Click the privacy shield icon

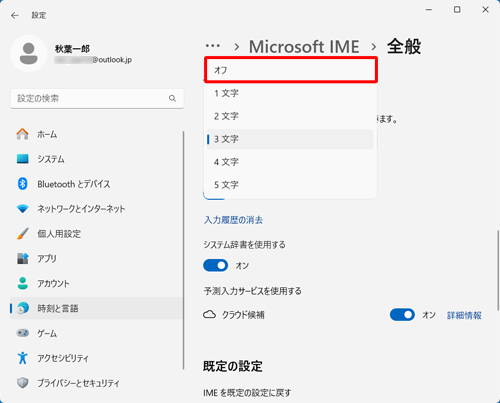[22, 383]
